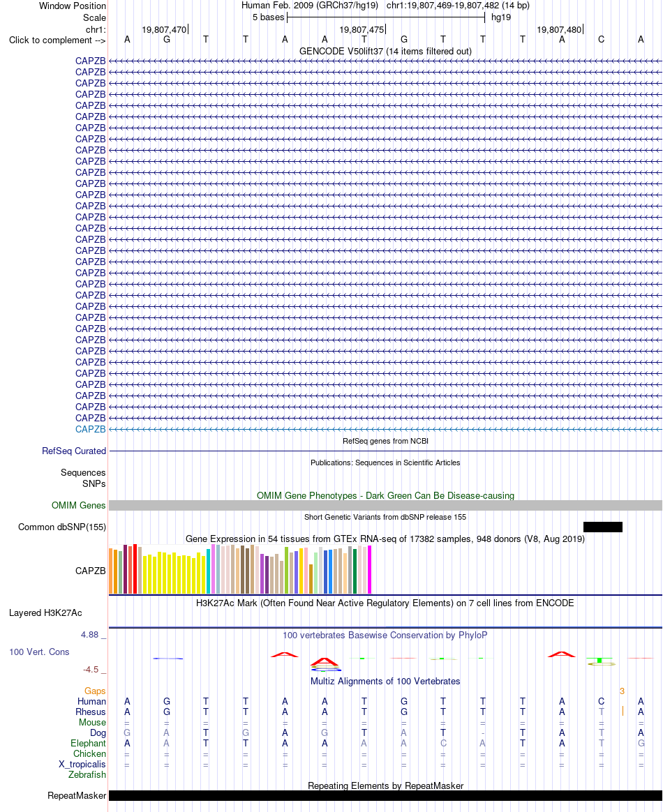The height and width of the screenshot is (812, 663).
Task: Click the black RepeatMasker item bar
Action: click(x=385, y=796)
